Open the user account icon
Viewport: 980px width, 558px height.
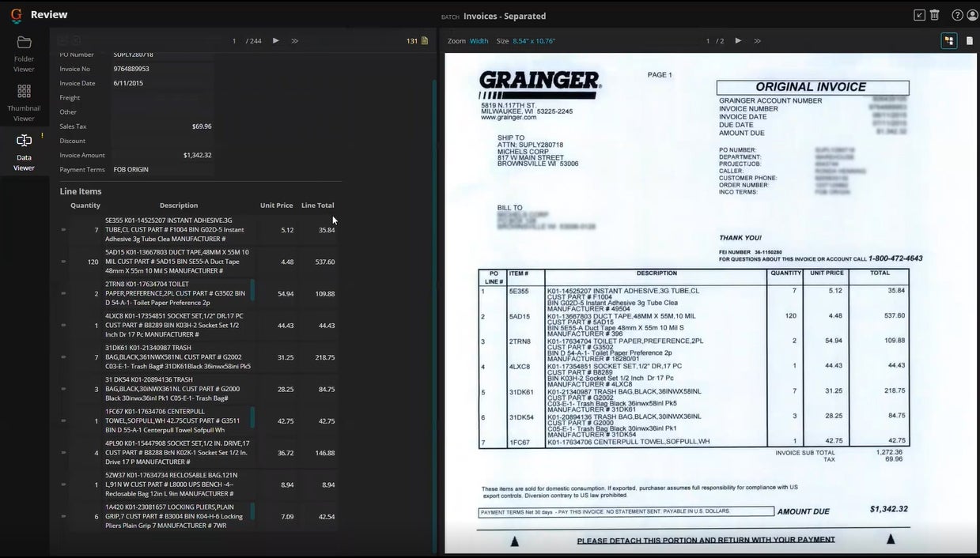971,14
